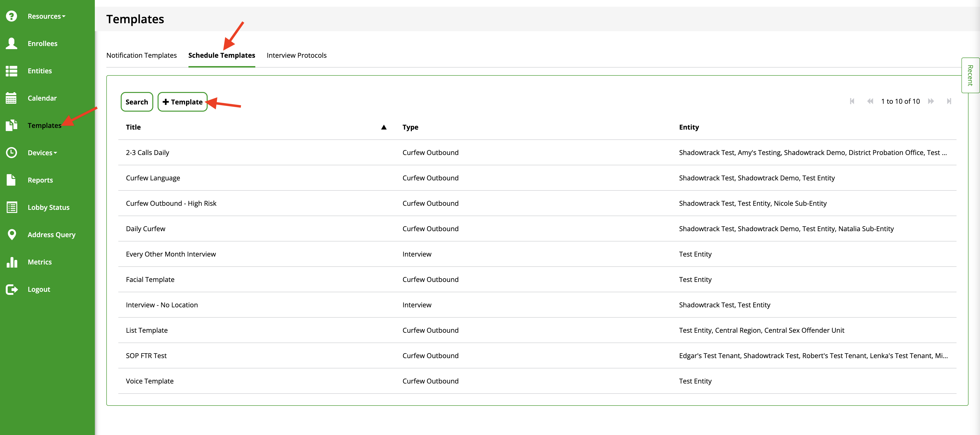
Task: Click the Search button
Action: pos(137,102)
